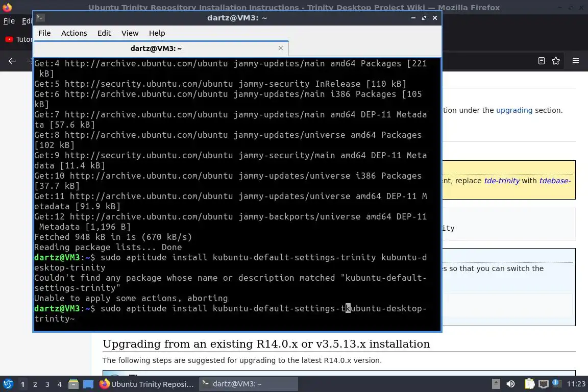Viewport: 588px width, 392px height.
Task: Close the terminal window
Action: pyautogui.click(x=435, y=18)
